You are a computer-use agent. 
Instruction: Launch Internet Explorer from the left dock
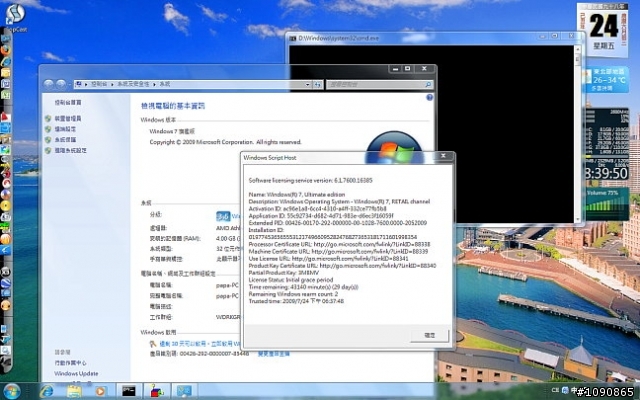click(6, 62)
